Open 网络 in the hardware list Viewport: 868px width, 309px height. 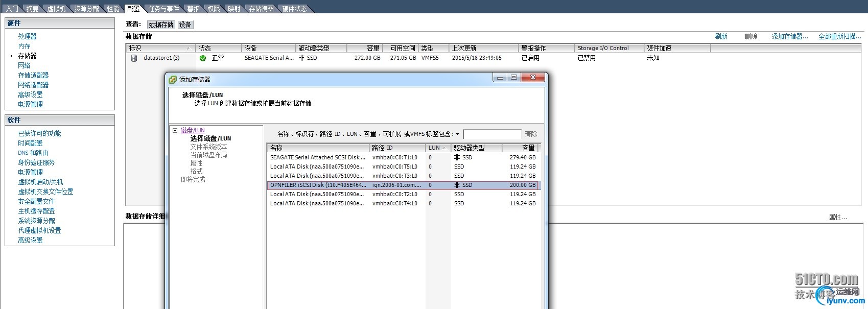pos(24,65)
